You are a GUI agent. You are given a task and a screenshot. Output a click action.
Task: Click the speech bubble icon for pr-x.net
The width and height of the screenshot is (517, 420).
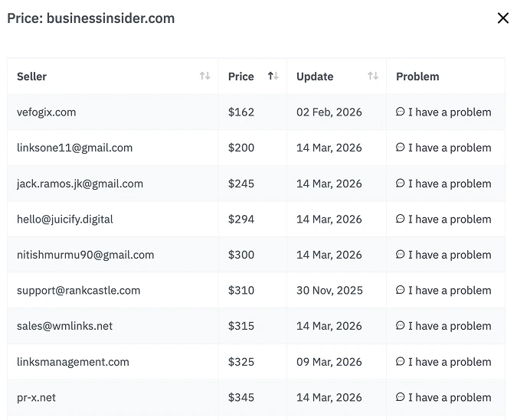tap(401, 397)
